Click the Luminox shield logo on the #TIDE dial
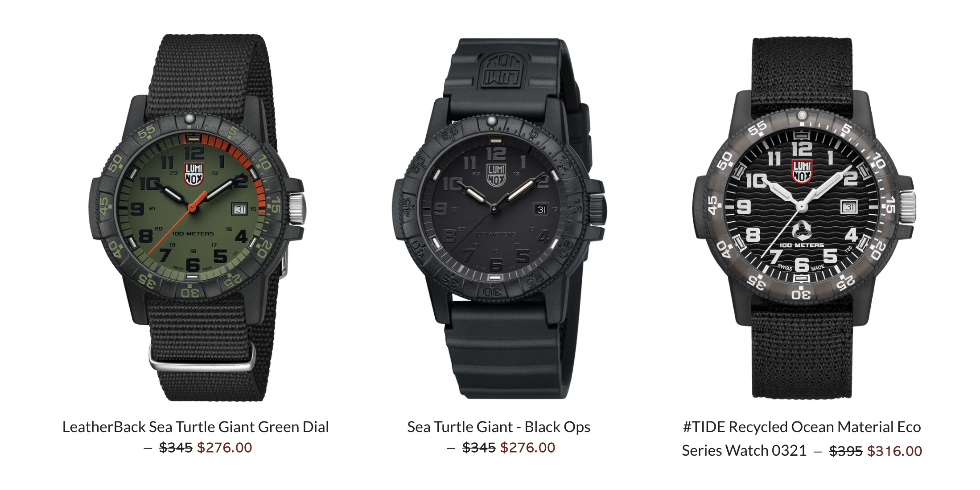Image resolution: width=980 pixels, height=490 pixels. pyautogui.click(x=802, y=171)
